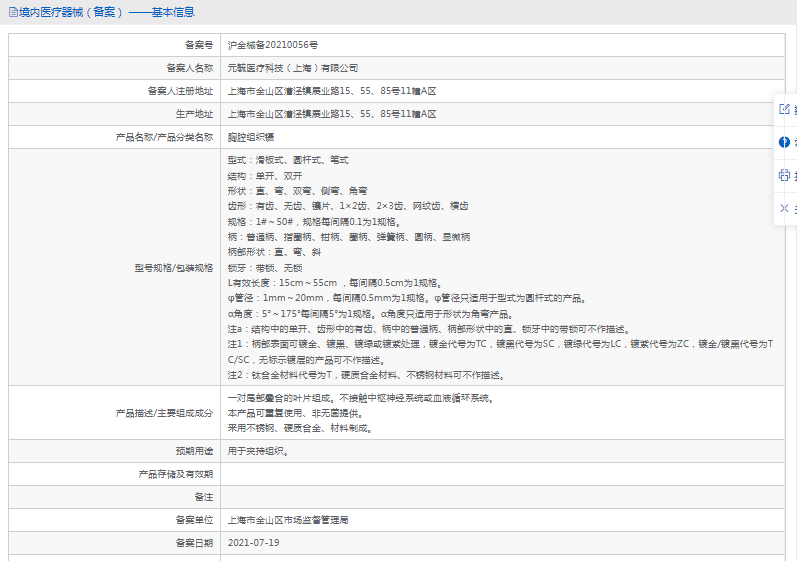Click the 产品描述/主要组成成分 row label
Image resolution: width=797 pixels, height=561 pixels.
pyautogui.click(x=164, y=413)
